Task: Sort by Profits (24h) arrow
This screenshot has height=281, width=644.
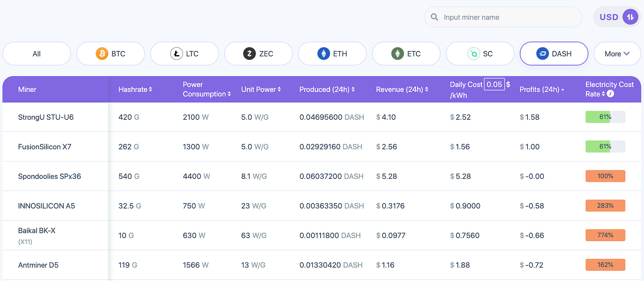Action: [563, 90]
